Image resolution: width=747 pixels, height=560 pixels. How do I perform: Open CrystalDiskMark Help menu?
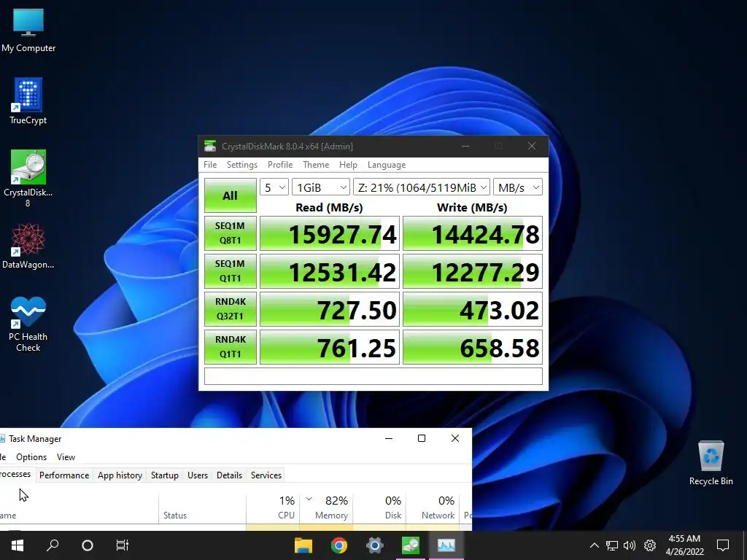click(348, 165)
